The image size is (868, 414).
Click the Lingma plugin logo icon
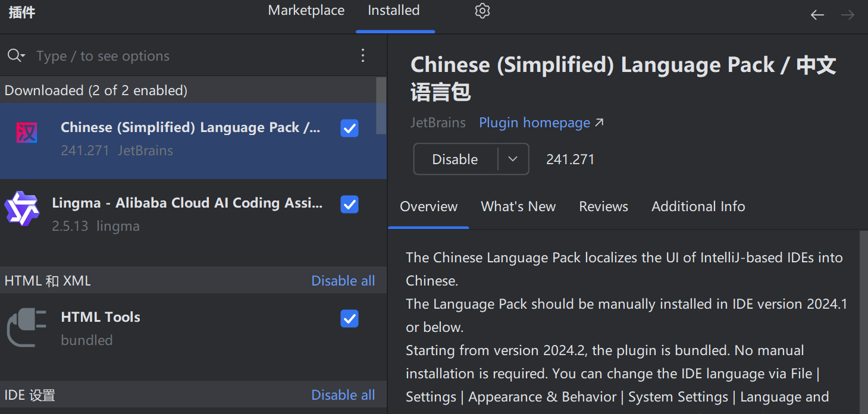click(x=21, y=208)
